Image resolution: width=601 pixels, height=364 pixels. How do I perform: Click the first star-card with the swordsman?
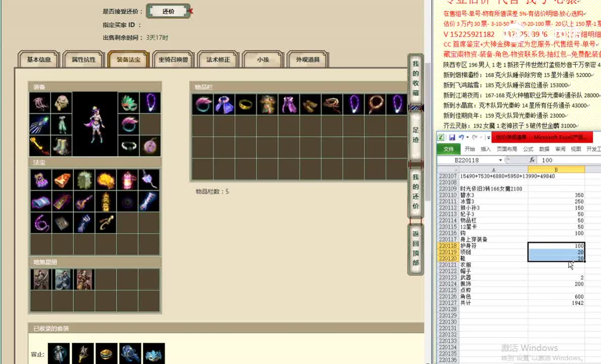[40, 280]
